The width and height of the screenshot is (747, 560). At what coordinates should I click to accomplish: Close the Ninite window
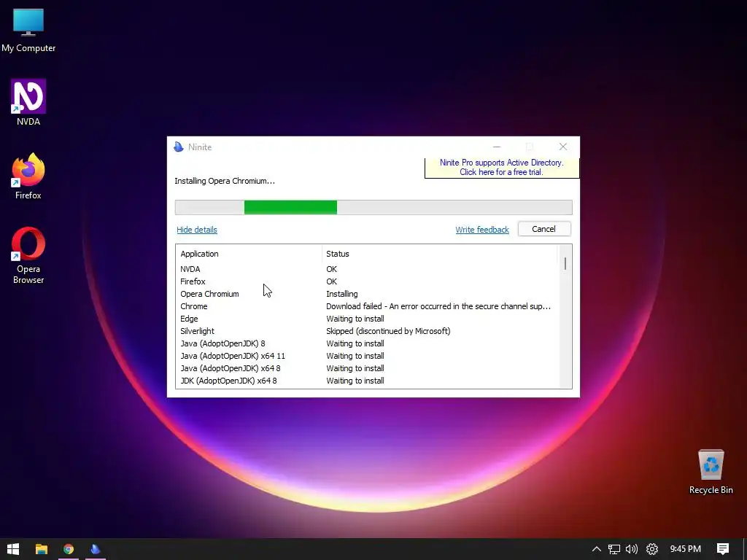[x=563, y=147]
